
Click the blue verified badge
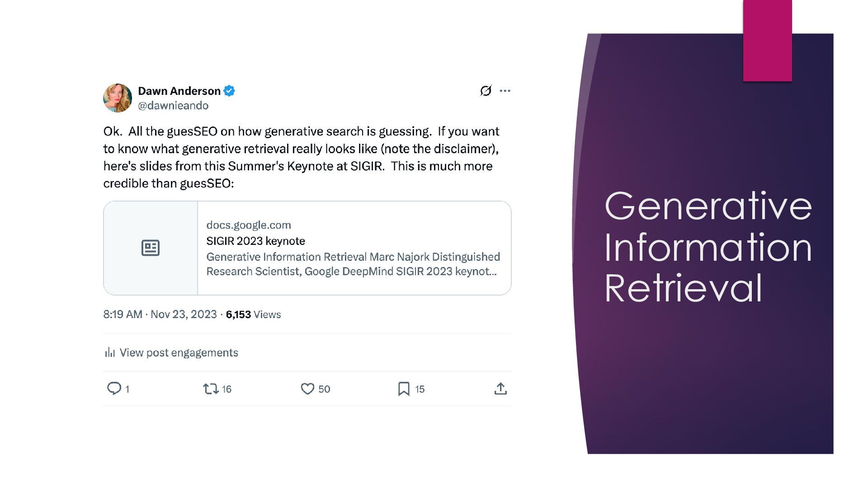(x=229, y=91)
